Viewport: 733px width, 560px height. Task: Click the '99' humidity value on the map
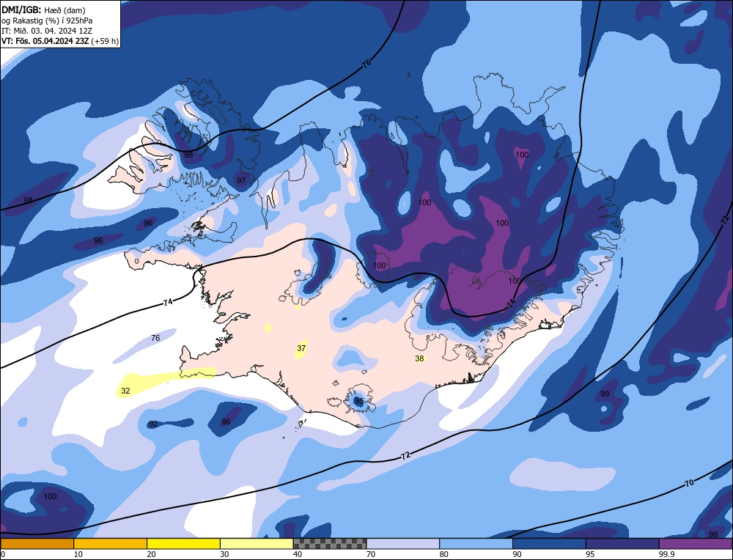point(605,394)
